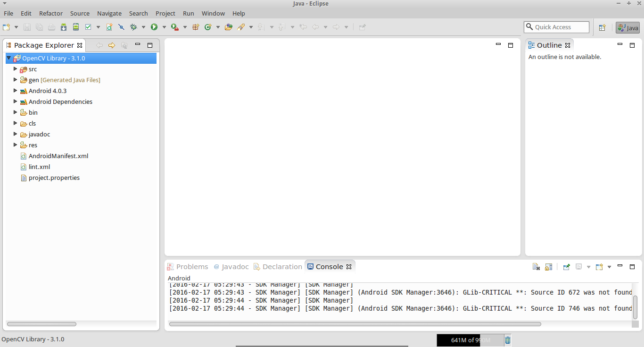Click the Debug bug icon
644x347 pixels.
point(133,27)
